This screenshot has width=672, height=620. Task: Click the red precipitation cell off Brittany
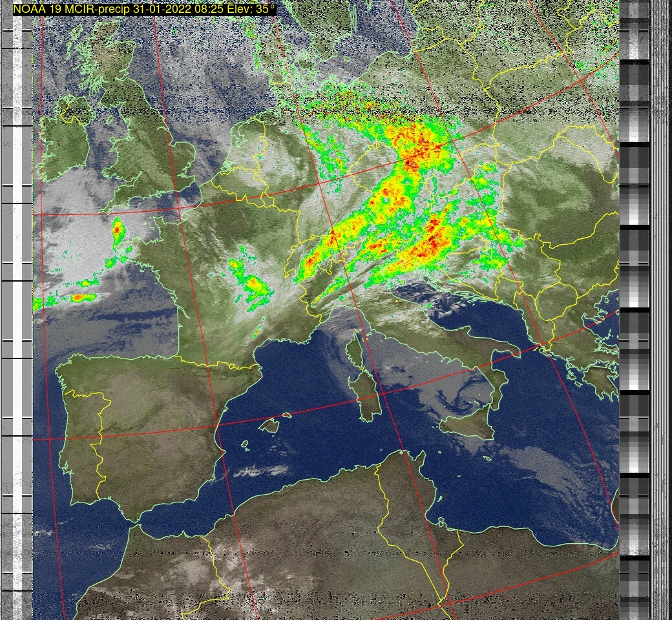118,231
